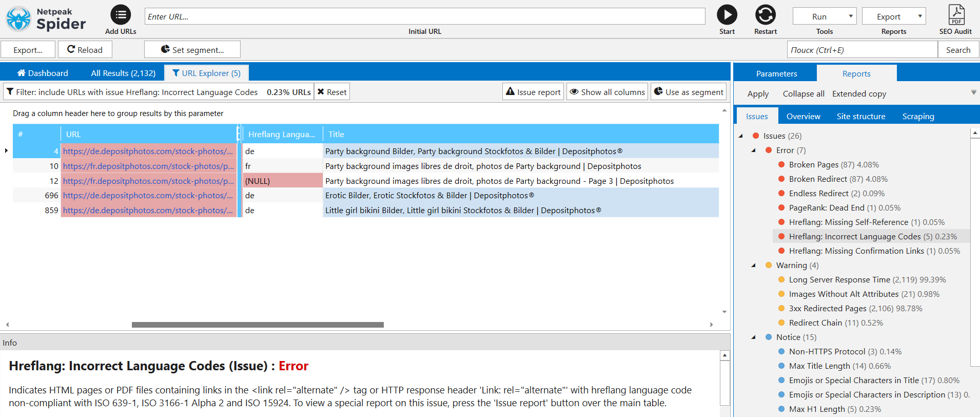
Task: Open the Scraping sub-tab
Action: point(918,116)
